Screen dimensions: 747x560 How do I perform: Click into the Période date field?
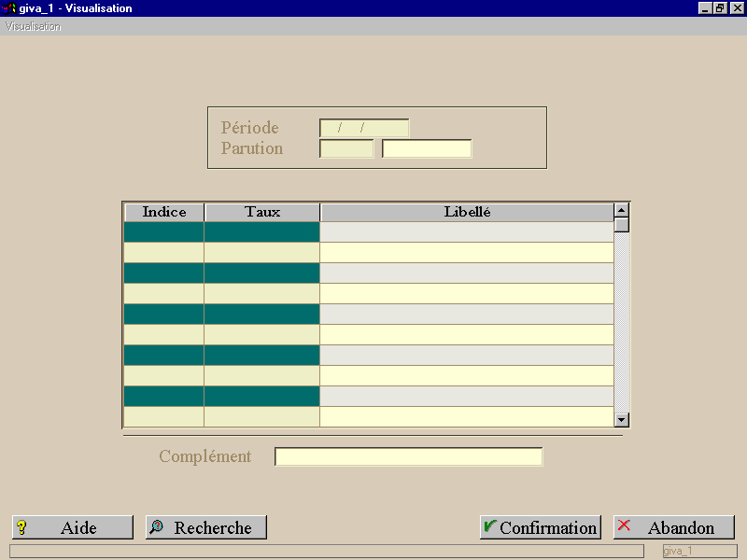coord(364,128)
